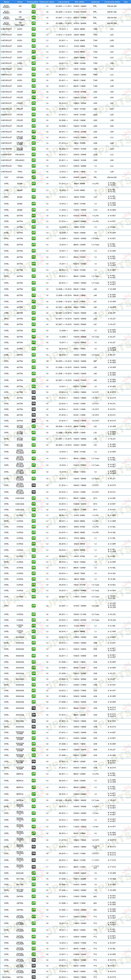Click fuel icon of CORSA 141kW / 192KM row
This screenshot has height=980, width=131.
coord(33,606)
